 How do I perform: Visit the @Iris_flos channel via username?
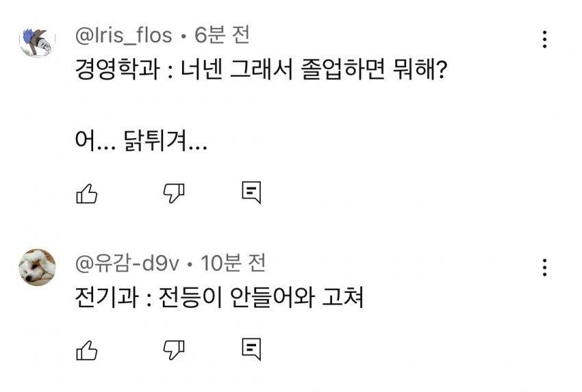(x=123, y=35)
